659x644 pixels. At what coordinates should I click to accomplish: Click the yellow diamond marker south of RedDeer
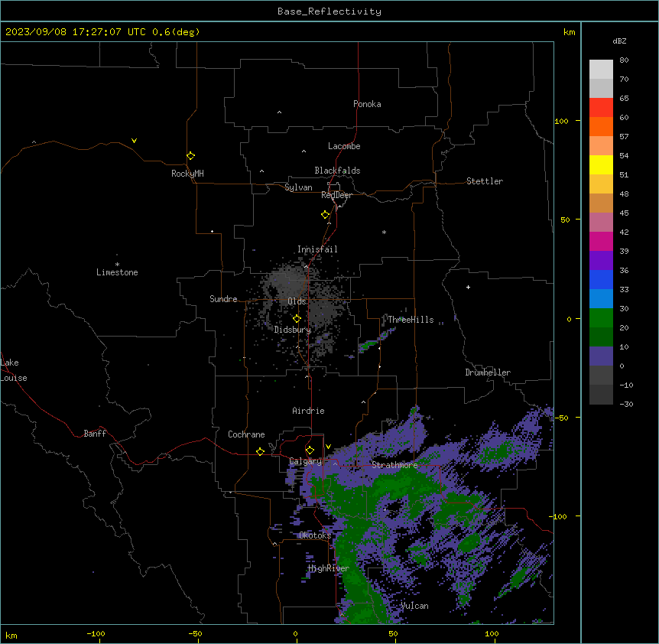[326, 215]
